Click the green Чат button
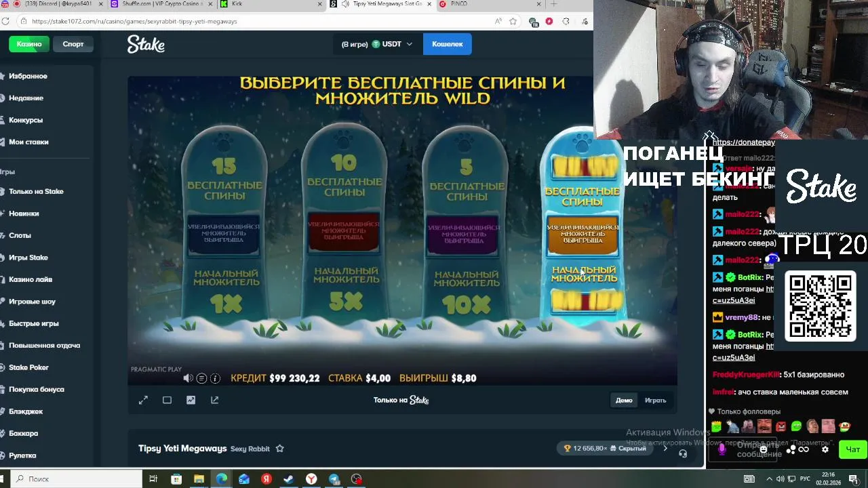 [852, 449]
